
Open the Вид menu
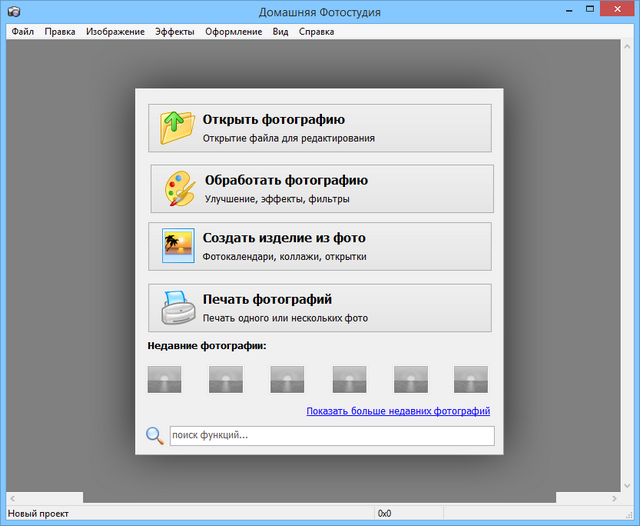pyautogui.click(x=281, y=32)
